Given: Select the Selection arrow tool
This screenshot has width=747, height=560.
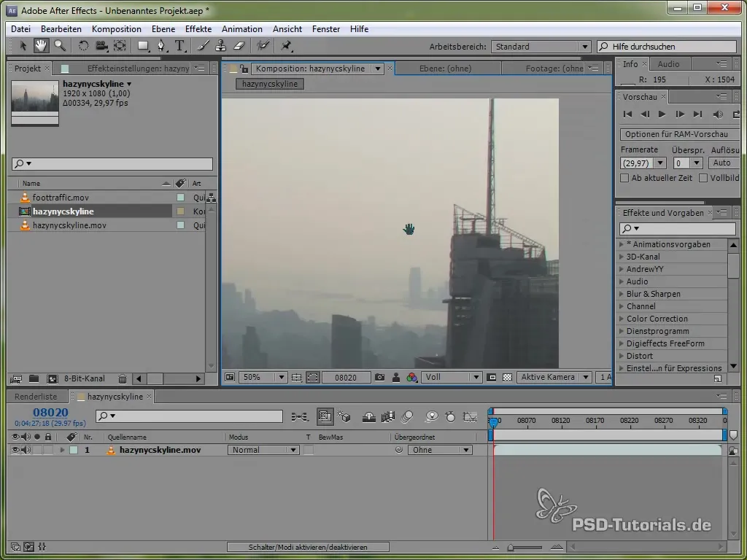Looking at the screenshot, I should [23, 46].
